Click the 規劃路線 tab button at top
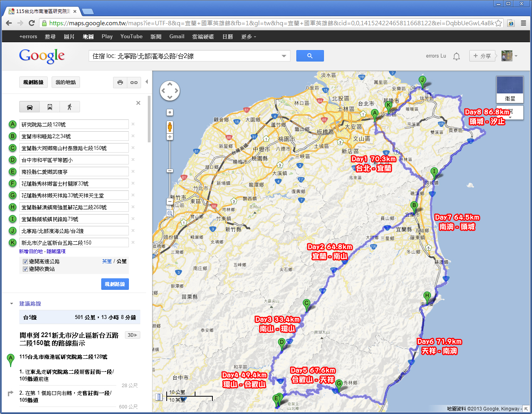Image resolution: width=532 pixels, height=414 pixels. pos(33,82)
